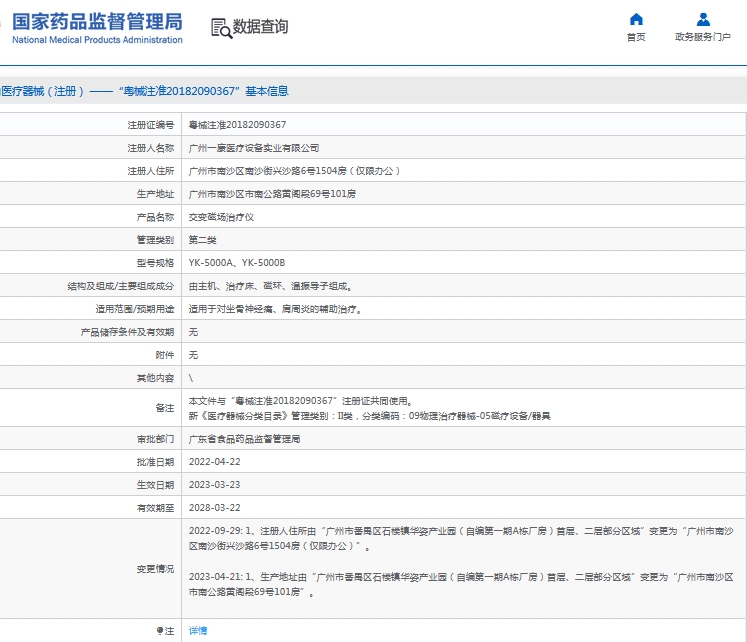Click the 2022-09-29 change record entry
This screenshot has height=642, width=747.
tap(461, 538)
